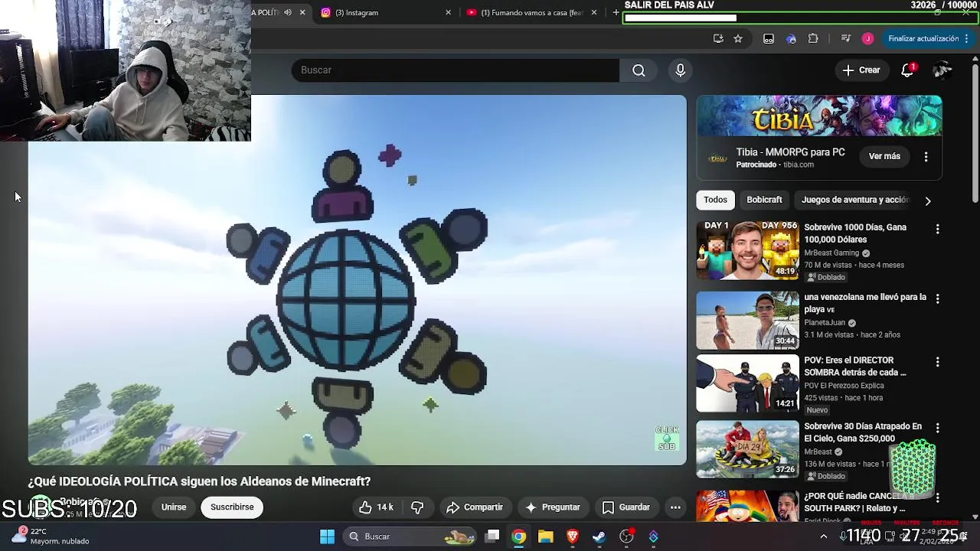Screen dimensions: 980x551
Task: Open Brave browser on the taskbar
Action: tap(573, 536)
